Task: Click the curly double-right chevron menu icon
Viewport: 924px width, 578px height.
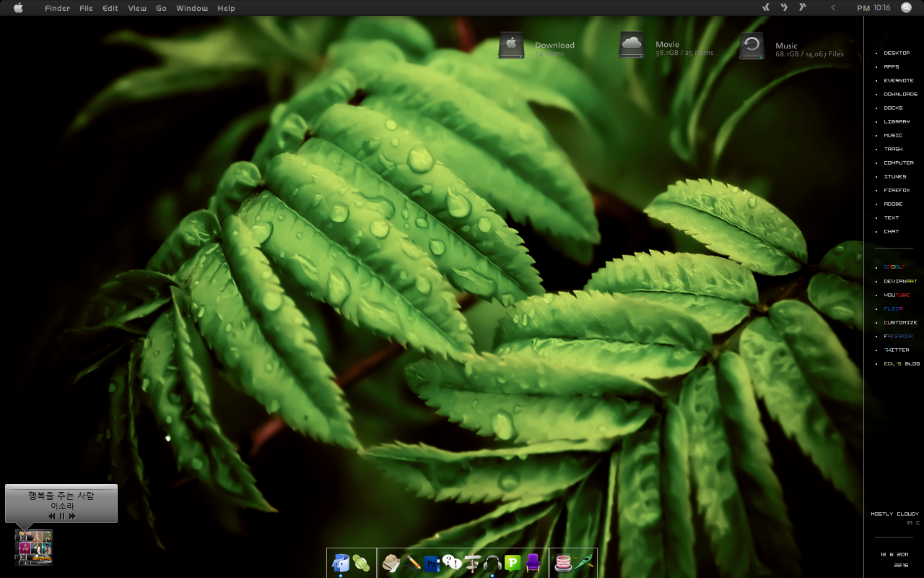Action: 784,7
